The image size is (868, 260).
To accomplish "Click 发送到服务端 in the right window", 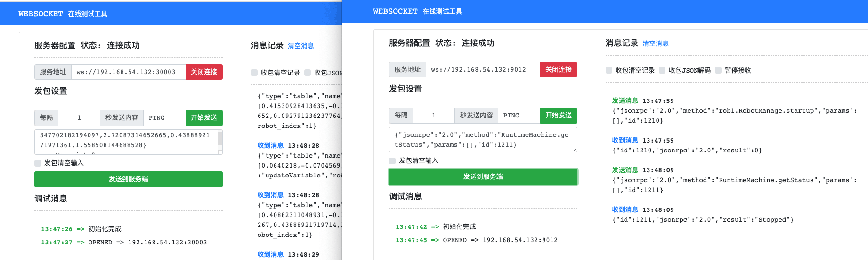I will pos(483,177).
